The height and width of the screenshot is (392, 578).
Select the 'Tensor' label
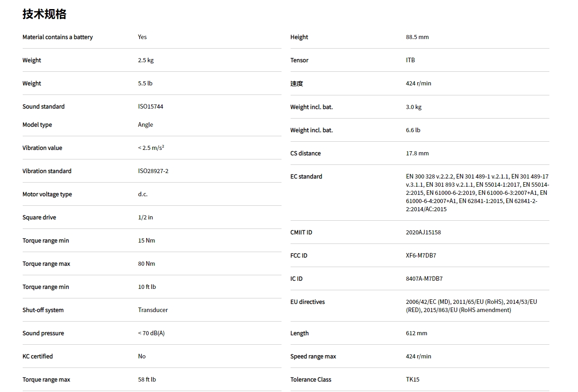(x=299, y=60)
